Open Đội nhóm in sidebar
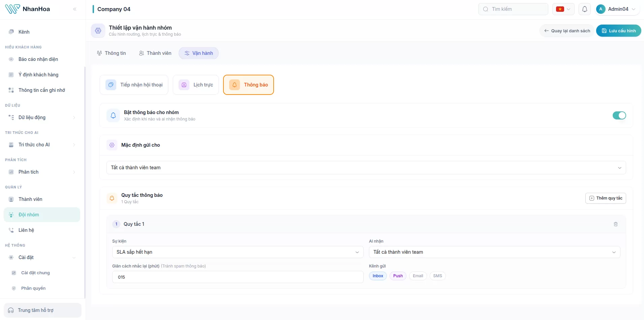This screenshot has height=320, width=644. (x=42, y=215)
